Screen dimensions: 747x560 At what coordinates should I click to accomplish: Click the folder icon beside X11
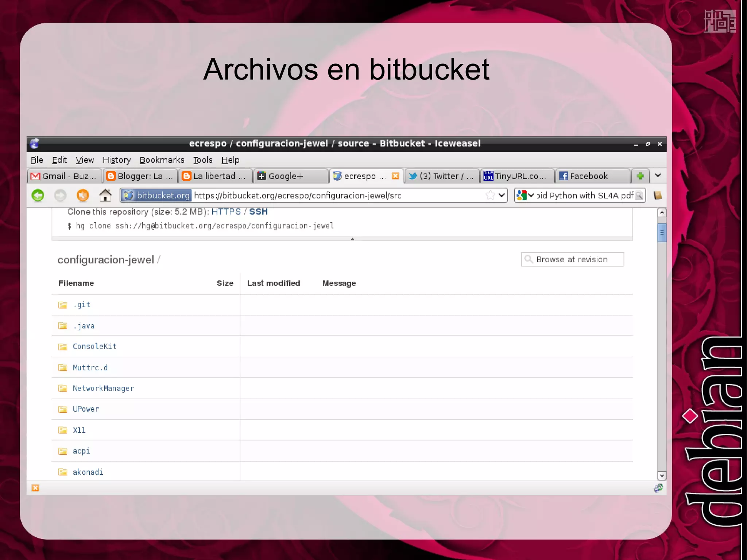(x=63, y=430)
